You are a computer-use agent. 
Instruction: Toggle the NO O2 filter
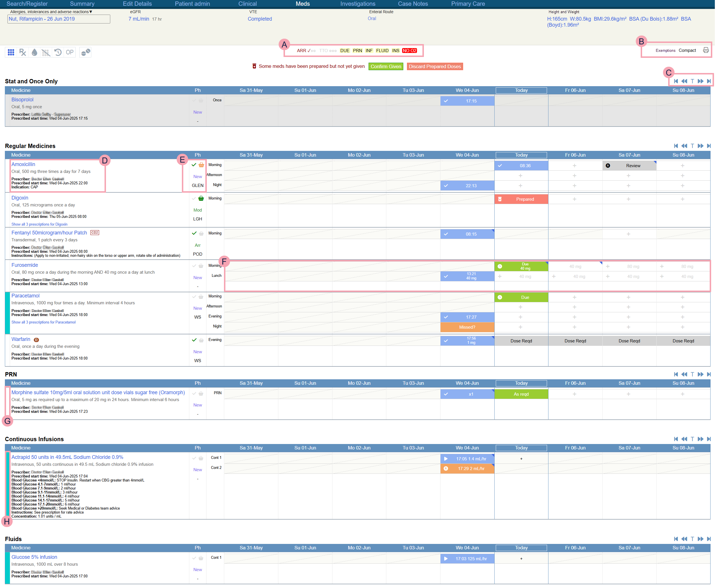pos(410,51)
